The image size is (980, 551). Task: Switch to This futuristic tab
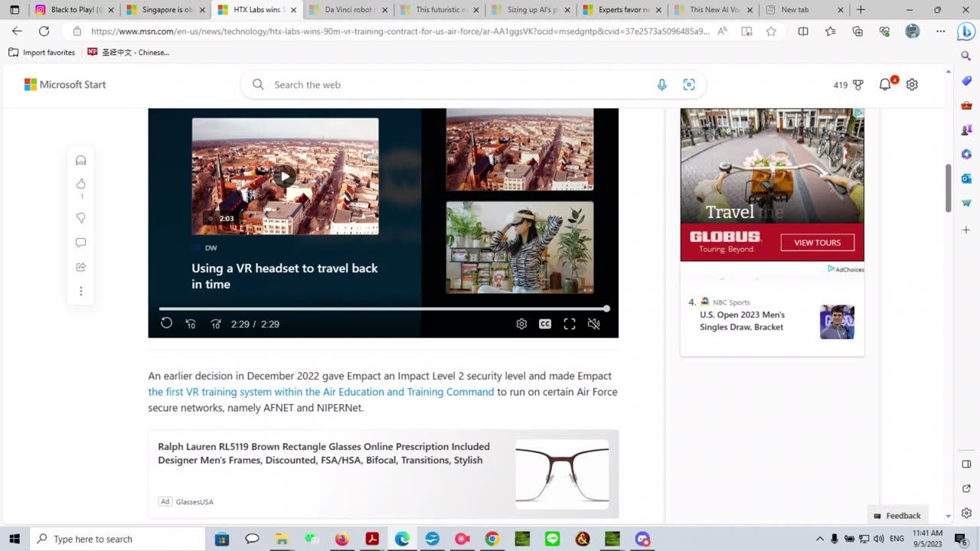point(439,10)
